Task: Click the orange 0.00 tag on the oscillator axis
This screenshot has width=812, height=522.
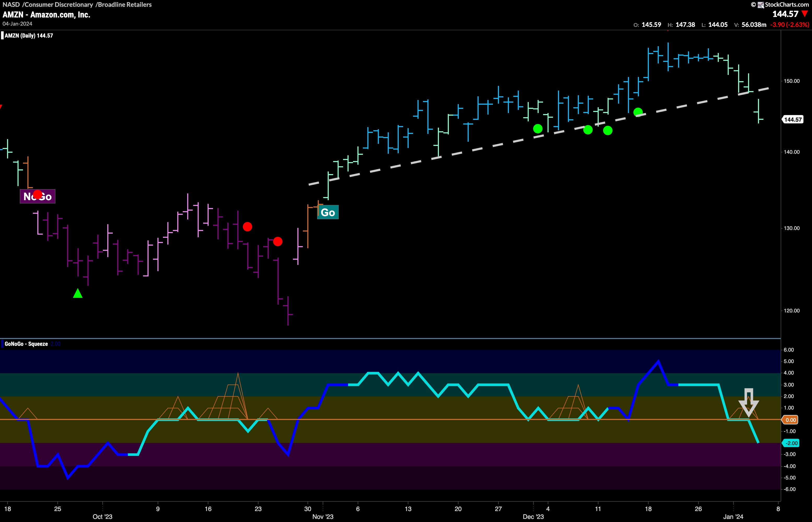Action: 791,420
